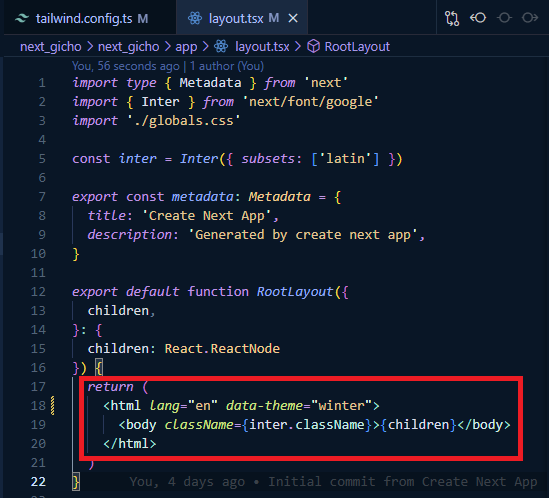The width and height of the screenshot is (549, 498).
Task: Click the React icon on layout.tsx tab
Action: (195, 18)
